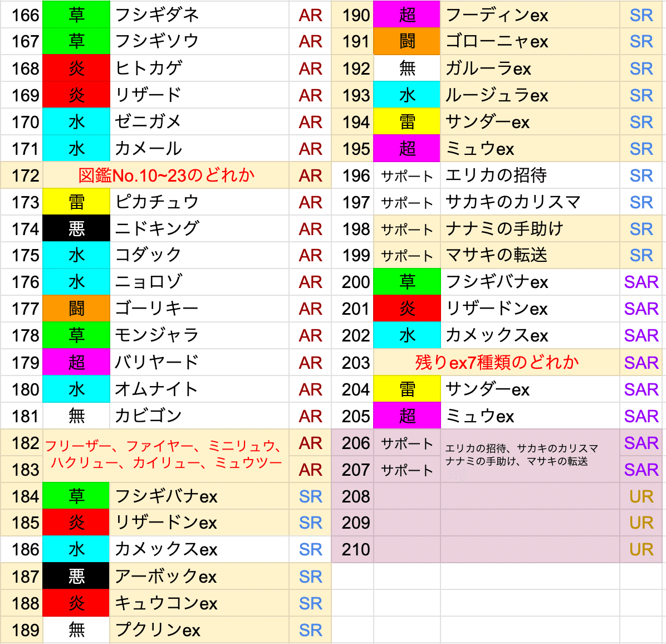Click the cell フシギバナex in row 184
Image resolution: width=666 pixels, height=644 pixels.
pyautogui.click(x=199, y=496)
